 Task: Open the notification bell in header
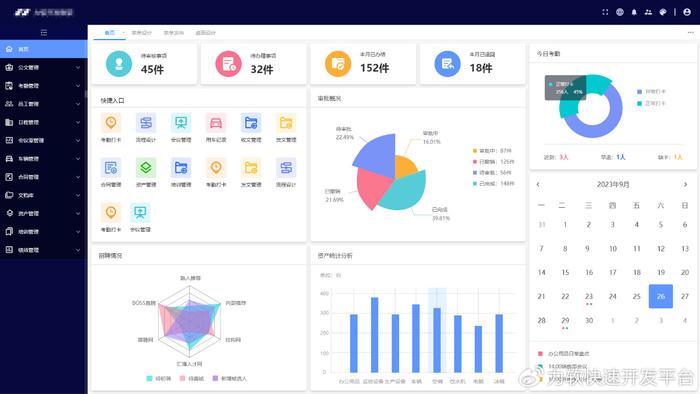click(x=634, y=12)
